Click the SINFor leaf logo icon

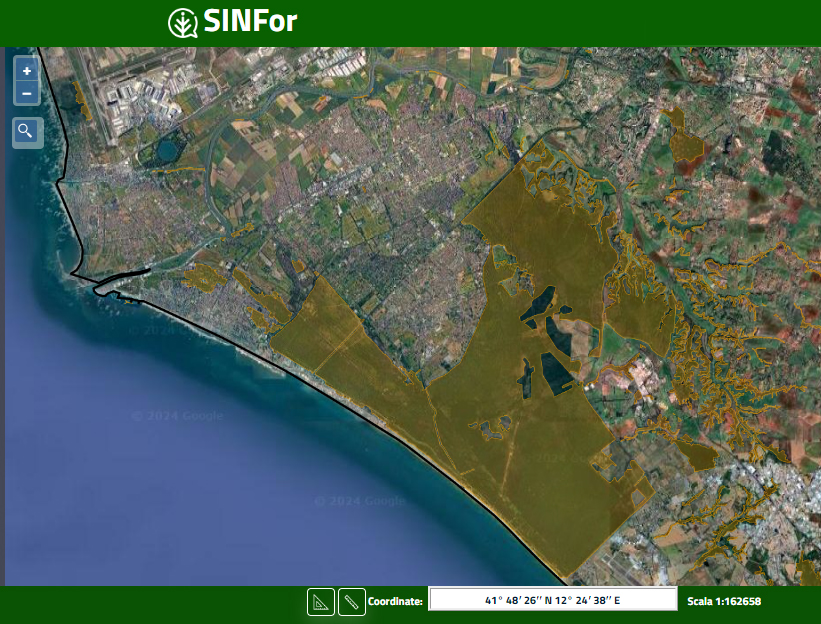pos(182,22)
